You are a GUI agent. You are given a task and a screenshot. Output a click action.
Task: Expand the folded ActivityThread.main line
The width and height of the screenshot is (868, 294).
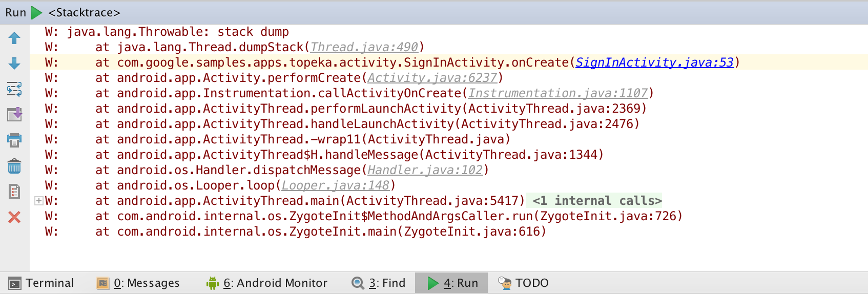click(38, 201)
